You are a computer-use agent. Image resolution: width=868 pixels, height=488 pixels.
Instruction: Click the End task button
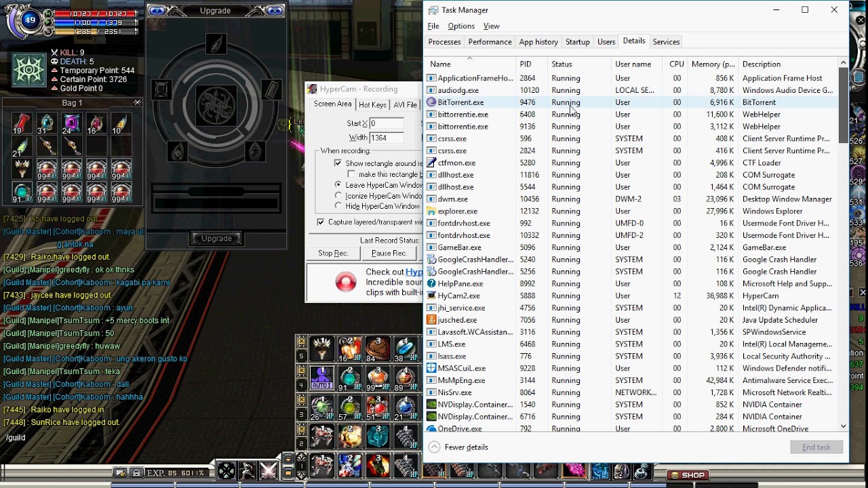(816, 447)
